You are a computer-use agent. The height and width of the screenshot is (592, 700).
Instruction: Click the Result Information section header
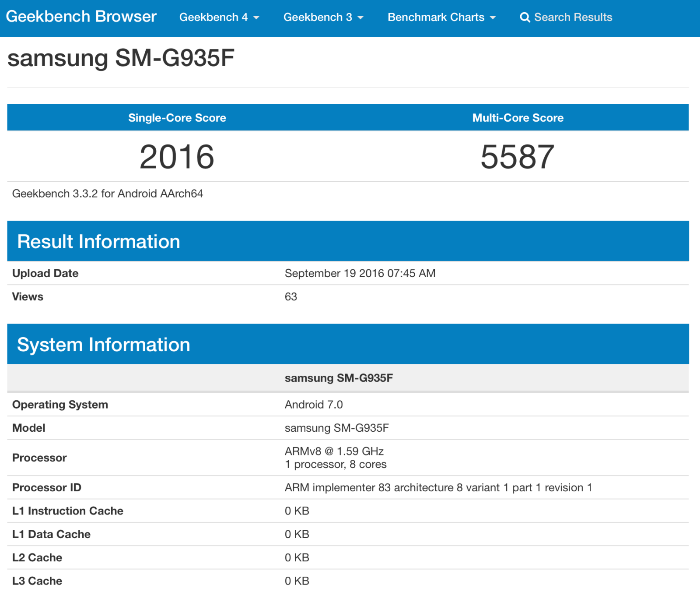(98, 242)
